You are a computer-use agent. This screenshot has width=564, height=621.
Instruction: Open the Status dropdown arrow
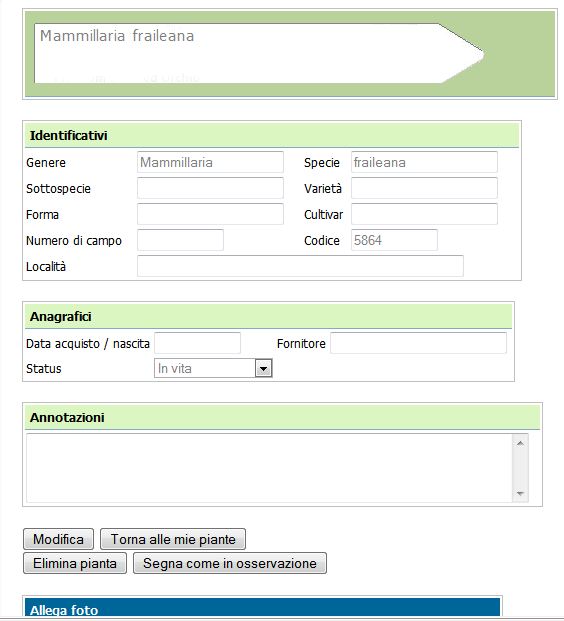click(263, 369)
